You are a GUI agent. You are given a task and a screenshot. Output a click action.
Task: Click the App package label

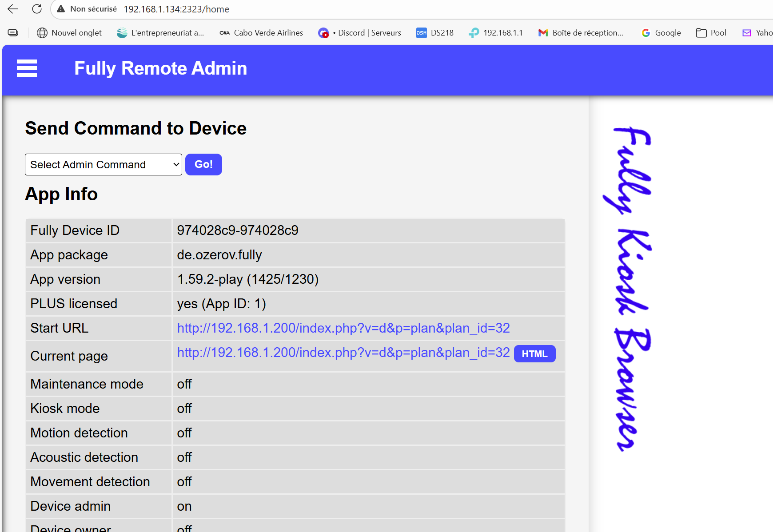point(69,255)
